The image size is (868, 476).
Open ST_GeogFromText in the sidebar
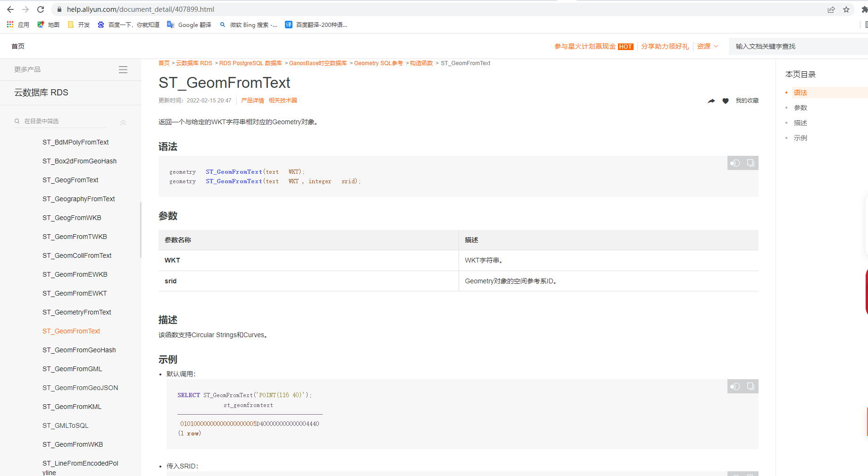pos(70,180)
